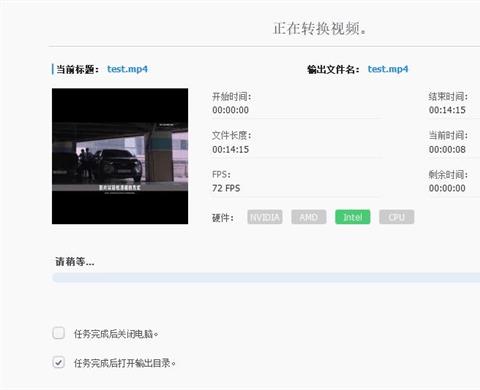
Task: Open the 当前标题 test.mp4 link
Action: (x=127, y=69)
